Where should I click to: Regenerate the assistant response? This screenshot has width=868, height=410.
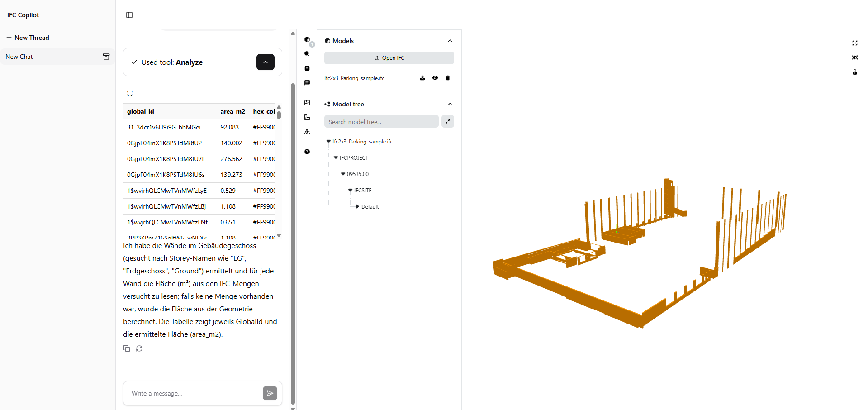(x=139, y=348)
